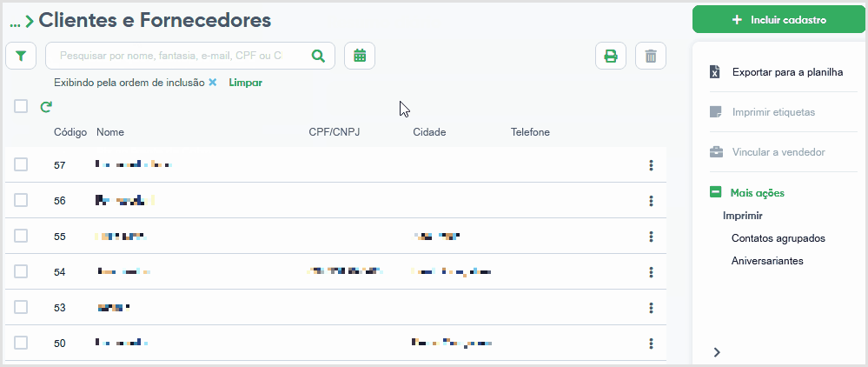Open the three-dot menu for row 50
868x367 pixels.
pos(651,344)
